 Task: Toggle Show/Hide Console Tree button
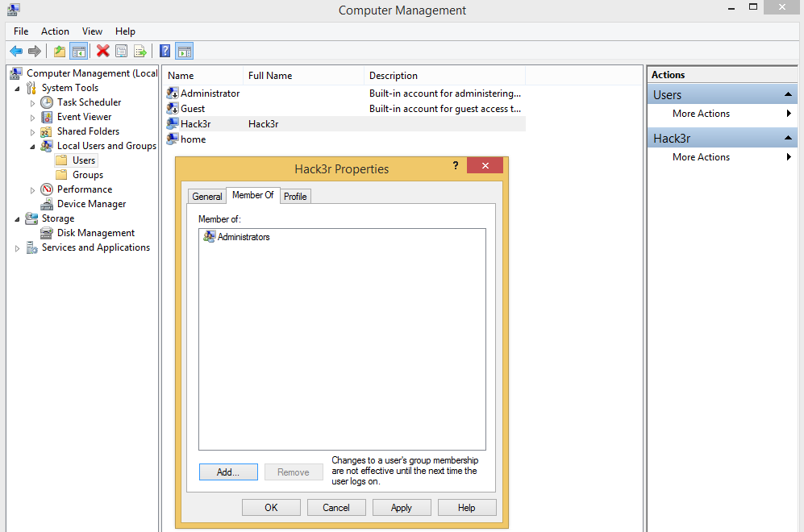pos(78,52)
